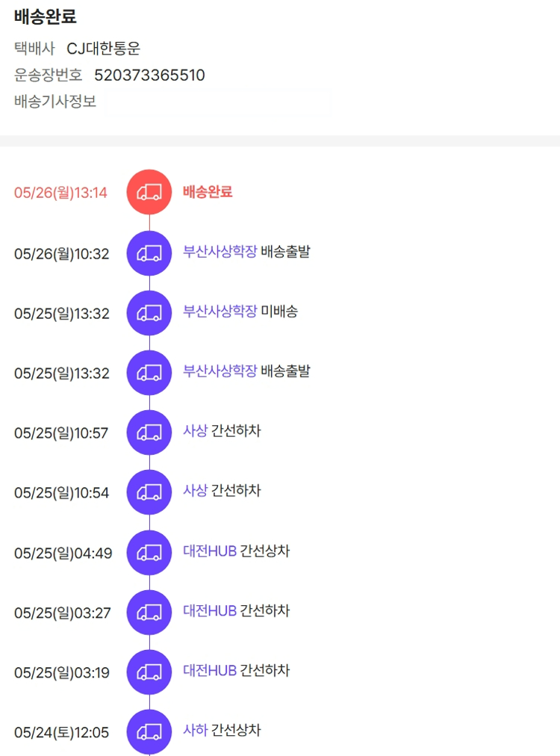Click truck icon for 05/25 03:27 간선하차
Viewport: 560px width, 756px height.
tap(149, 613)
